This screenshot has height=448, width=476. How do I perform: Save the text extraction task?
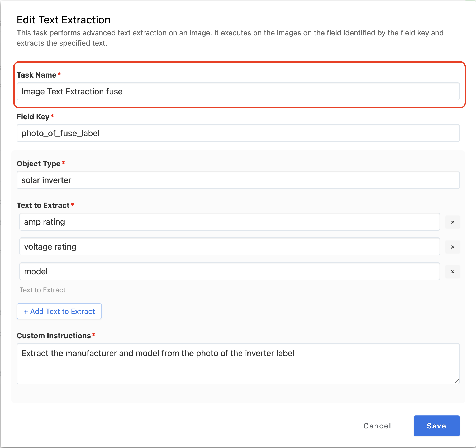(436, 426)
